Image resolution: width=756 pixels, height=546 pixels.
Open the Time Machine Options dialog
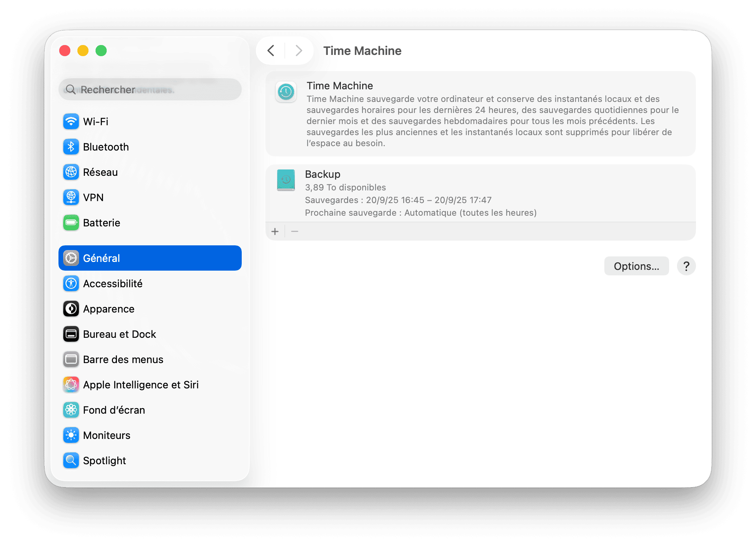coord(636,266)
